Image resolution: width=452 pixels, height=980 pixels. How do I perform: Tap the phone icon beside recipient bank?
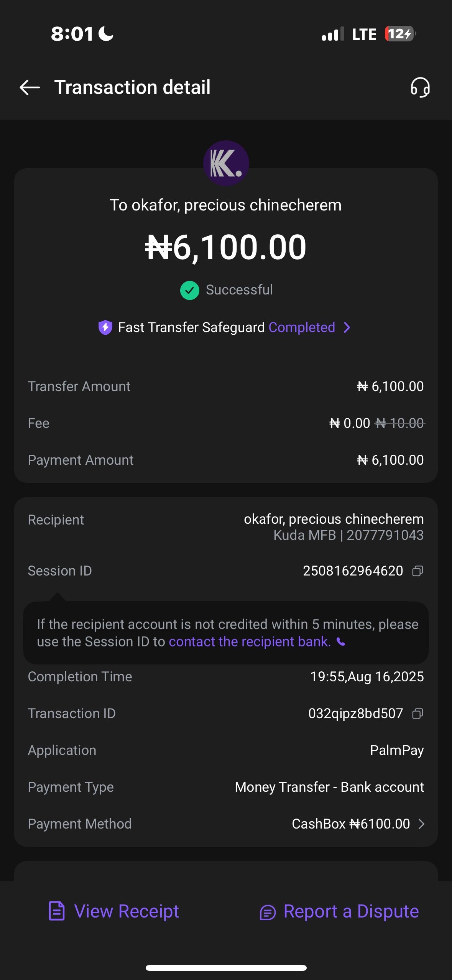(x=341, y=642)
